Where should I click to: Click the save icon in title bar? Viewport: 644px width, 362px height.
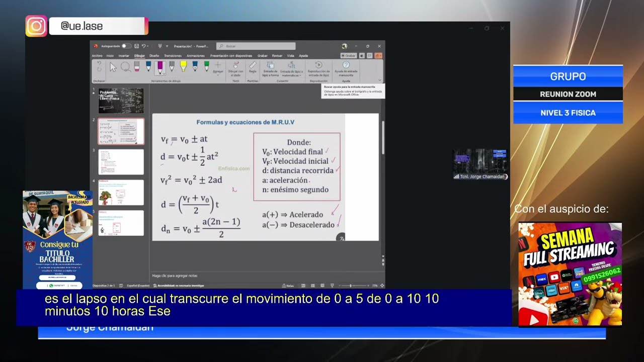coord(136,46)
